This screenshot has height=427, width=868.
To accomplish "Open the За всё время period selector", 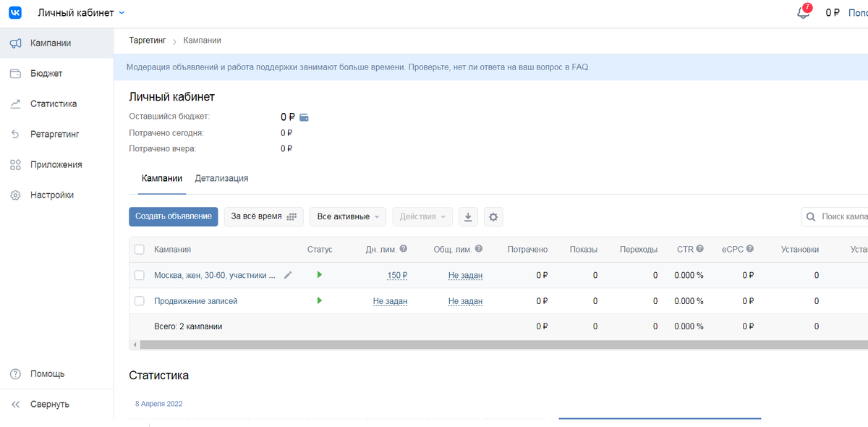I will pos(263,216).
